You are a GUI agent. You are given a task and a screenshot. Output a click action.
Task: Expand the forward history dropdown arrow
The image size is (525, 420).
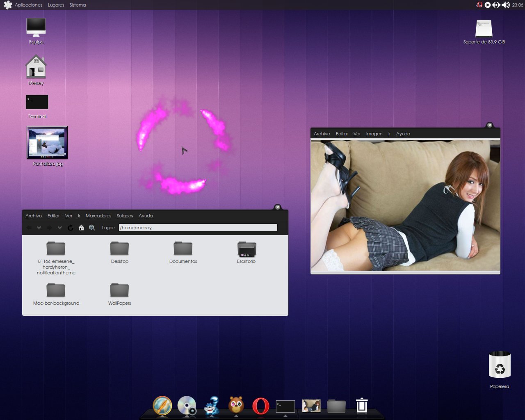click(60, 228)
